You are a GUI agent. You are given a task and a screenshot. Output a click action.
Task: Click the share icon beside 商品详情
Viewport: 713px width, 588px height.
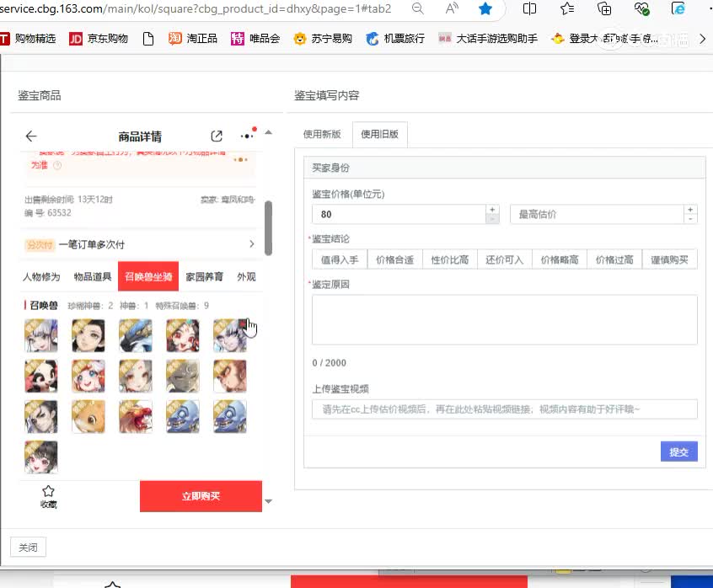coord(217,136)
